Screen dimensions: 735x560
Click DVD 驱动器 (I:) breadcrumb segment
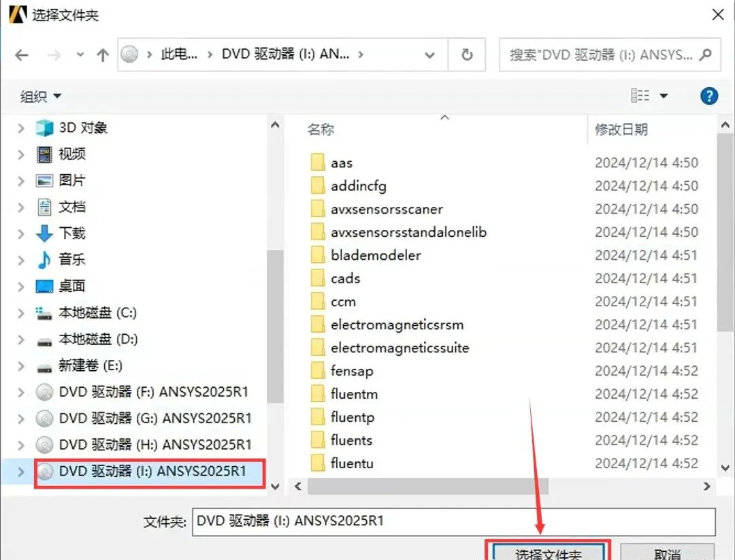click(285, 54)
